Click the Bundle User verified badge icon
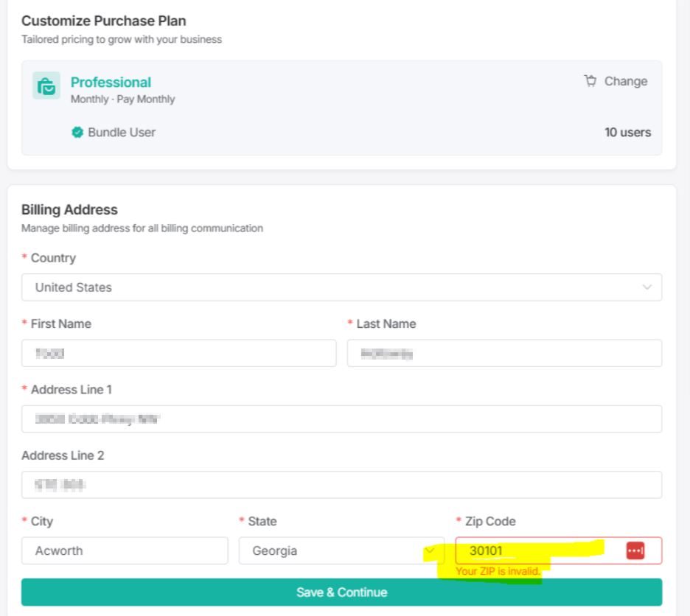Image resolution: width=690 pixels, height=616 pixels. click(77, 133)
